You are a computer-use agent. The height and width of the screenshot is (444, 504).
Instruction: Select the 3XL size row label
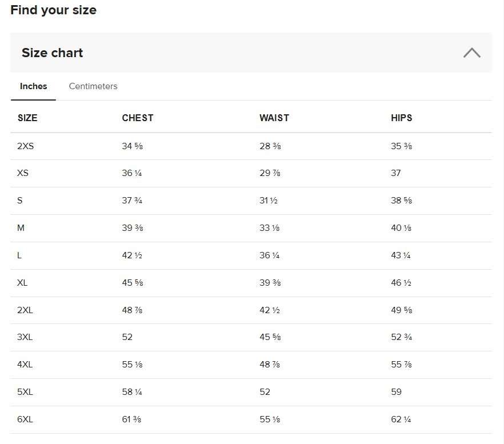25,337
